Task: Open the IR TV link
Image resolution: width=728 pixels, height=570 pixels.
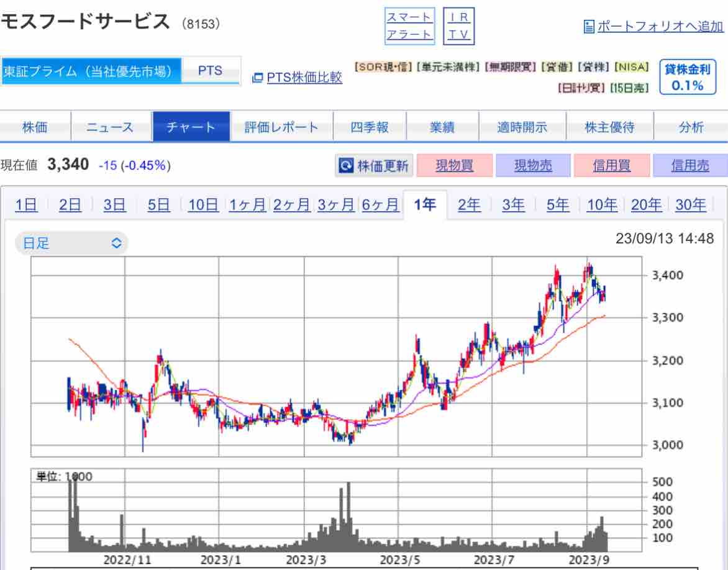Action: (x=458, y=26)
